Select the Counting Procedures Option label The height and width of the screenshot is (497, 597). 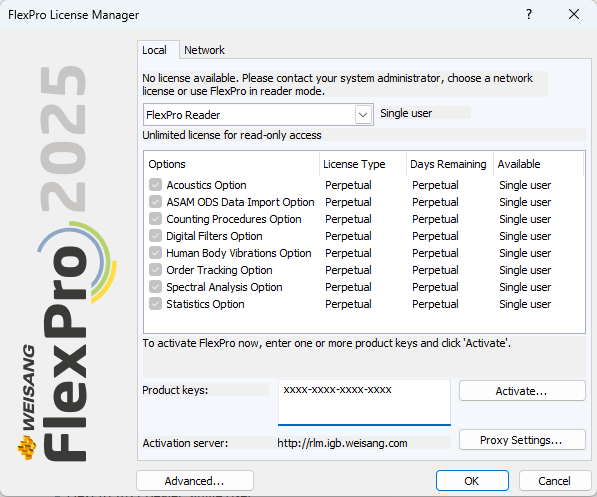[x=234, y=219]
